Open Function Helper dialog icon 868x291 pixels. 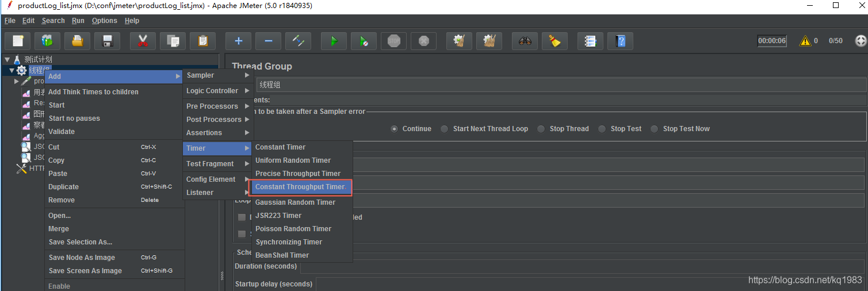click(591, 41)
